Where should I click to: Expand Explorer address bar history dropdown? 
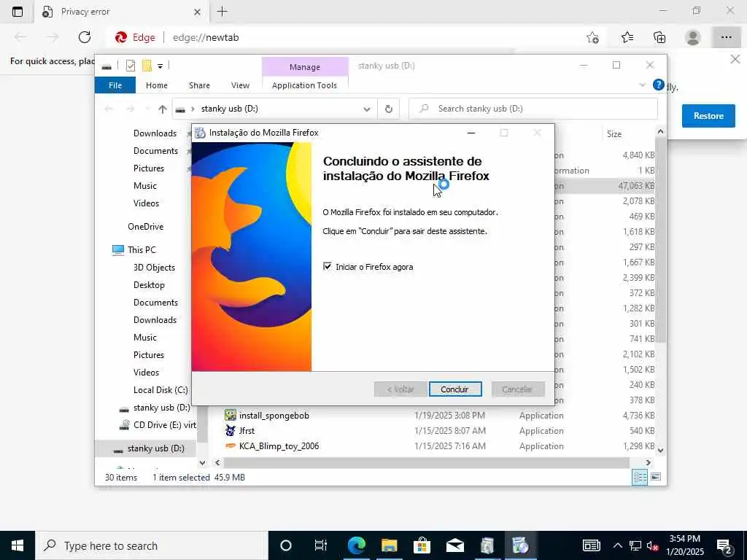[x=367, y=109]
